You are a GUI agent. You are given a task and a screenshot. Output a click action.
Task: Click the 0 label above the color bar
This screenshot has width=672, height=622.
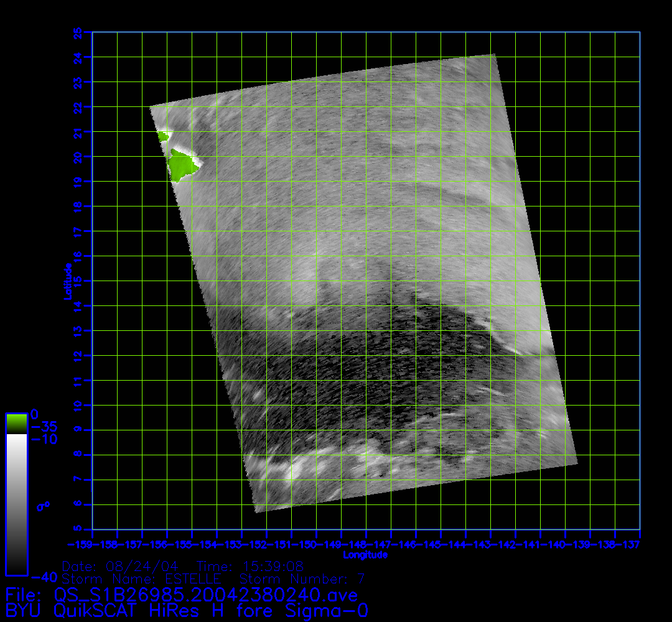[x=35, y=414]
